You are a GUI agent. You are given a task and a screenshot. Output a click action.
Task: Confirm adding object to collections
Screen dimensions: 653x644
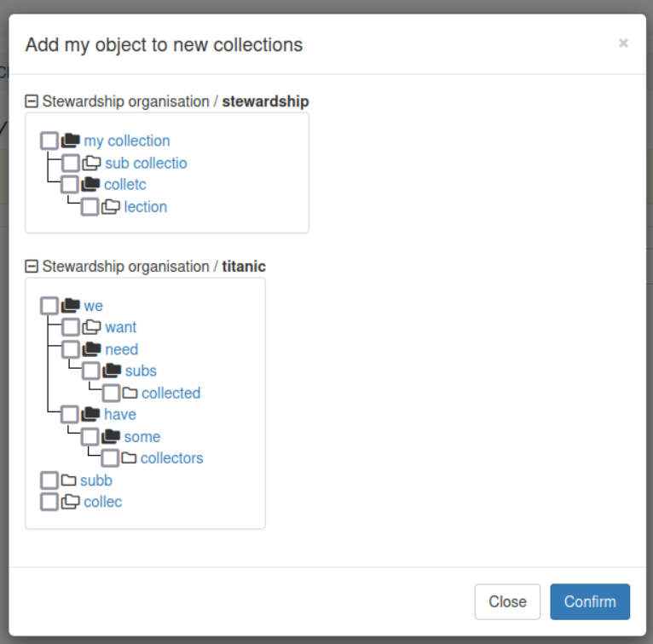coord(590,601)
